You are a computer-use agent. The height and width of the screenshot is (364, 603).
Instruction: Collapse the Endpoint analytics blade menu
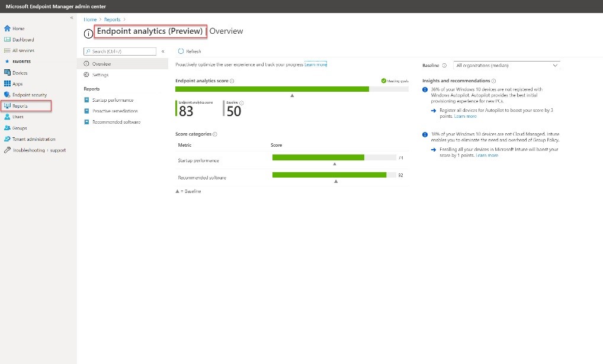coord(163,51)
